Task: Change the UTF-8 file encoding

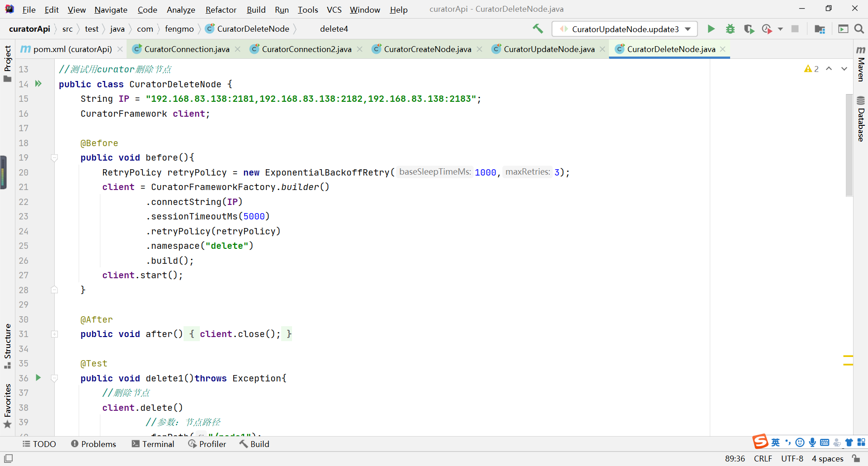Action: coord(792,458)
